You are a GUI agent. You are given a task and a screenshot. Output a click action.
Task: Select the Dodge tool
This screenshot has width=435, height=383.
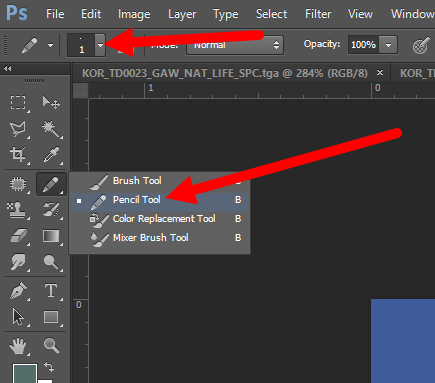pyautogui.click(x=51, y=262)
